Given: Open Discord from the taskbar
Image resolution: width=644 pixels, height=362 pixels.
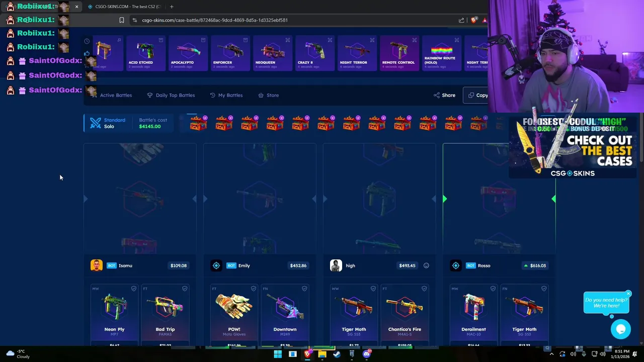Looking at the screenshot, I should (x=367, y=354).
